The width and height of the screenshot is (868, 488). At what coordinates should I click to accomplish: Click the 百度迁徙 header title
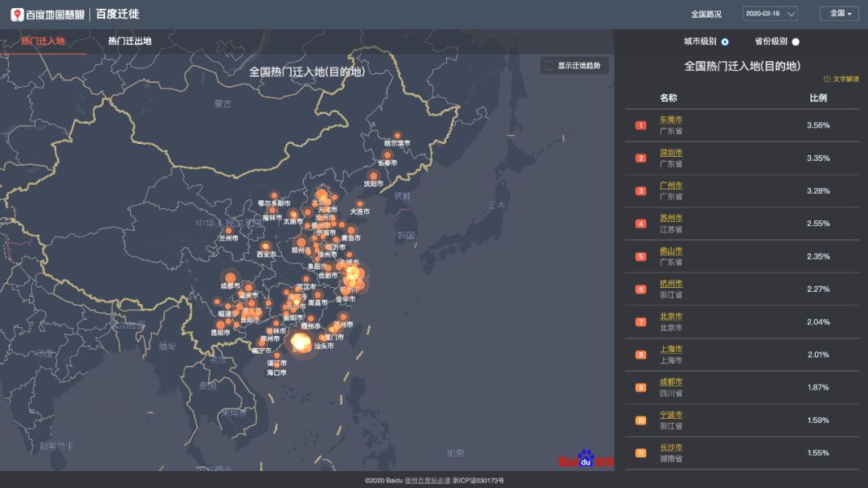117,14
